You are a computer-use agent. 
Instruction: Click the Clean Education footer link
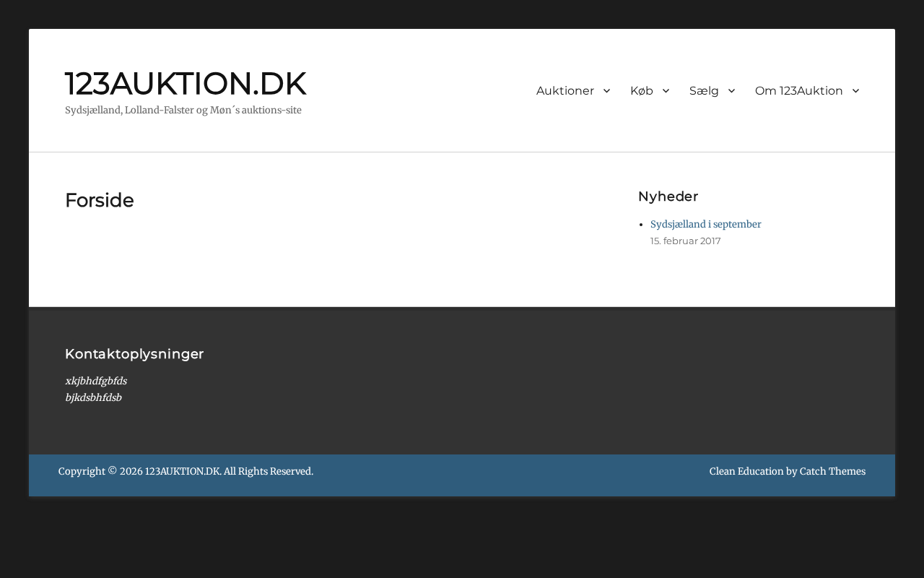click(x=746, y=472)
